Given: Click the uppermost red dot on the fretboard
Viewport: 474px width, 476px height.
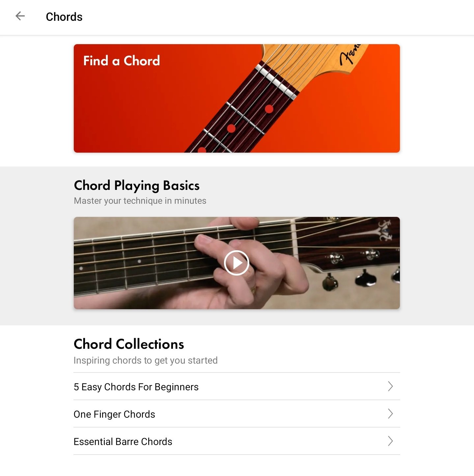Looking at the screenshot, I should tap(269, 109).
